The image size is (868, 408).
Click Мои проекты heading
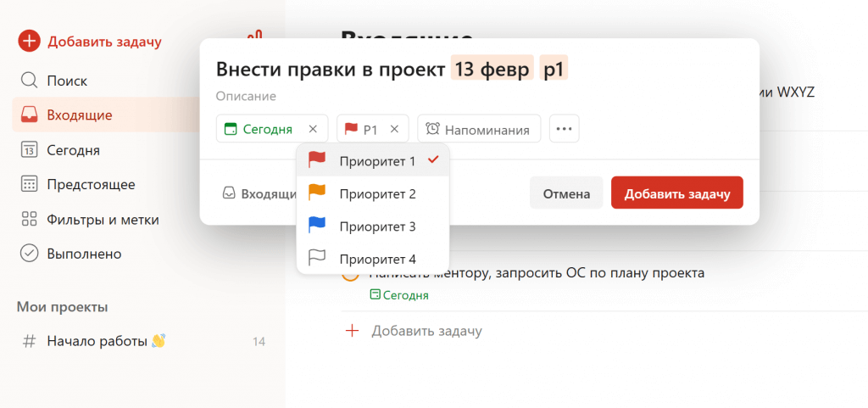[x=62, y=307]
